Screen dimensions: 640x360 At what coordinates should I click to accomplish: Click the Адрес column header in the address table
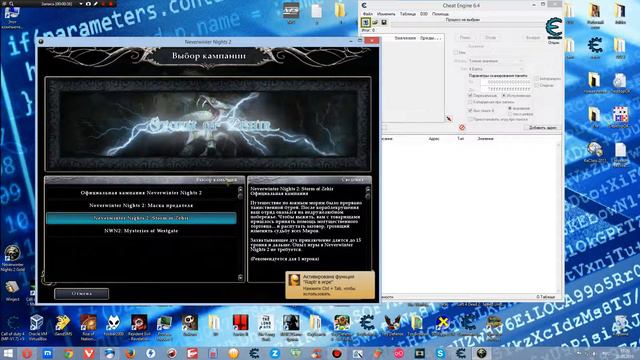434,139
